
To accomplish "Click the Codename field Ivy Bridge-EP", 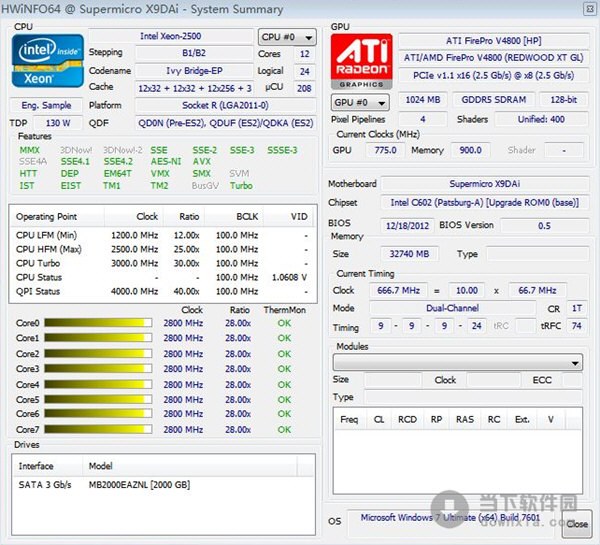I will coord(194,71).
